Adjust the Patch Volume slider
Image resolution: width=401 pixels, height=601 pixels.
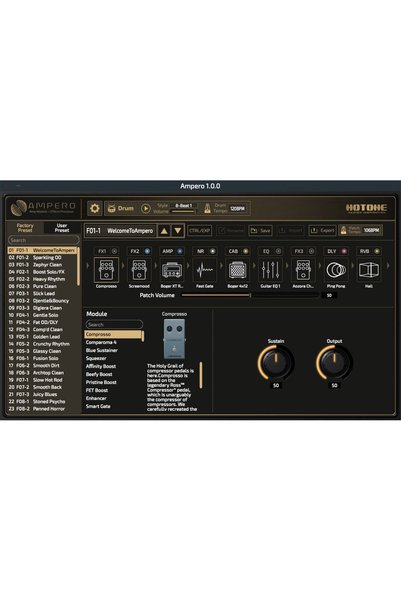click(x=250, y=295)
